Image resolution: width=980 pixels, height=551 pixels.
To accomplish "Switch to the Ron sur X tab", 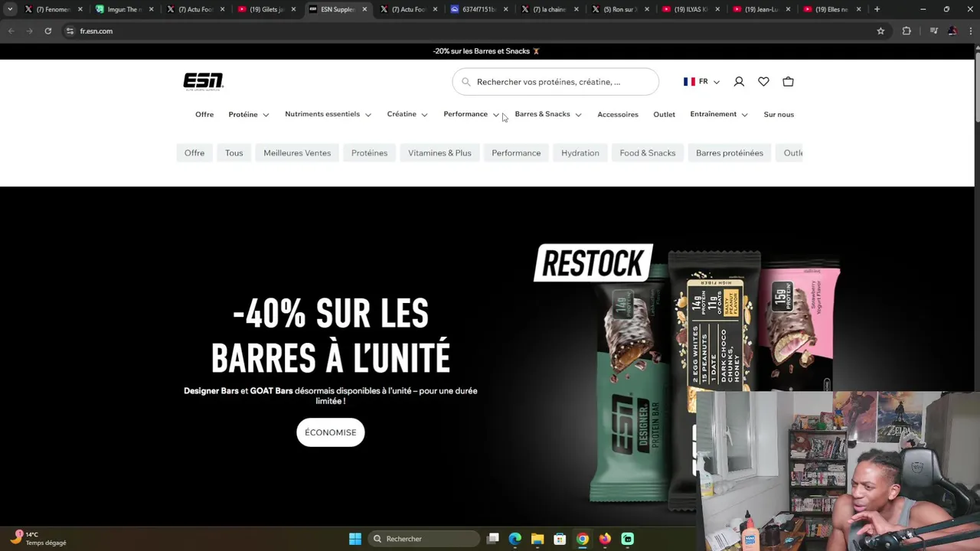I will click(619, 9).
